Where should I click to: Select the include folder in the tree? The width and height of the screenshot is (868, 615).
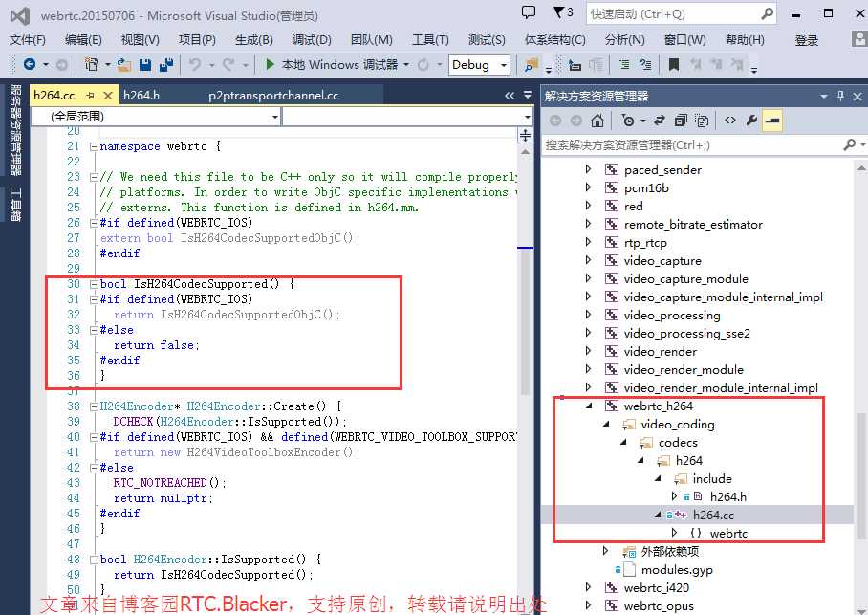point(712,478)
